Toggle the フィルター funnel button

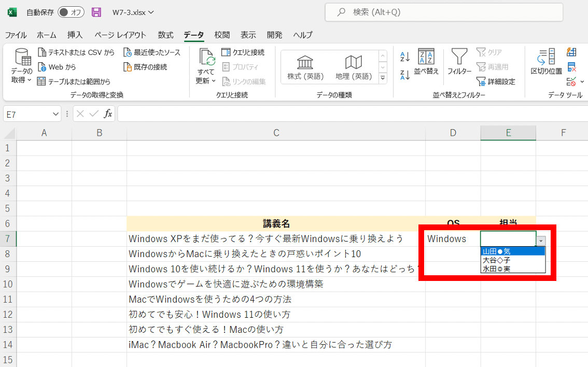[459, 62]
